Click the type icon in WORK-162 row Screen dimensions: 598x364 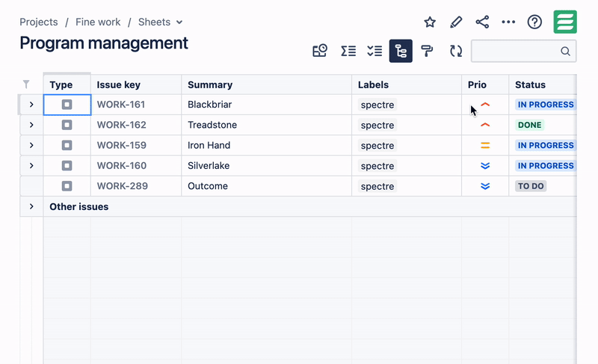click(67, 125)
